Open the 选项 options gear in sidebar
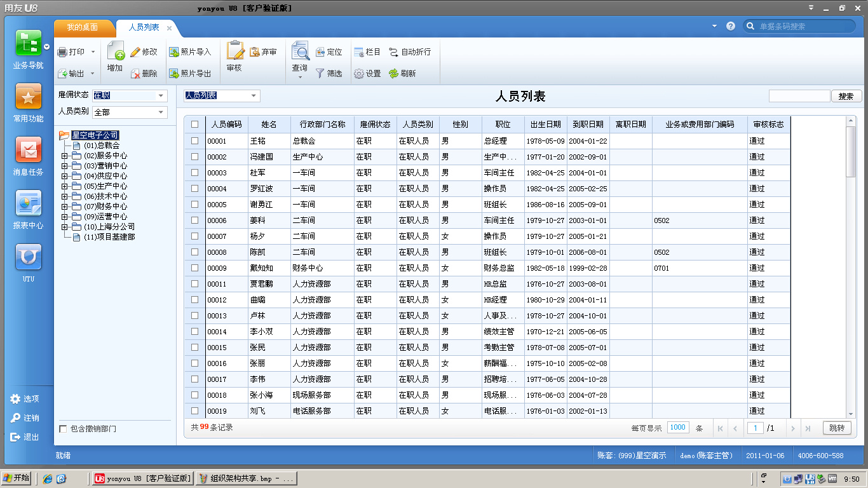The width and height of the screenshot is (868, 488). 16,399
